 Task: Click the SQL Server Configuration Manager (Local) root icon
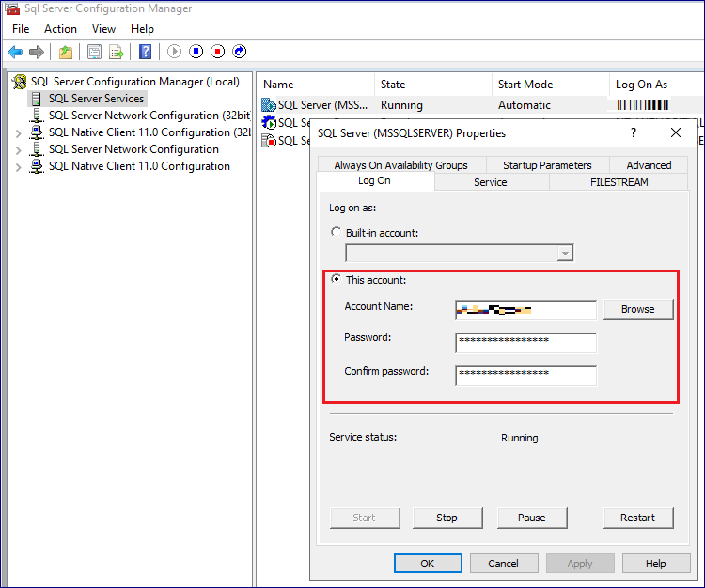(x=20, y=82)
